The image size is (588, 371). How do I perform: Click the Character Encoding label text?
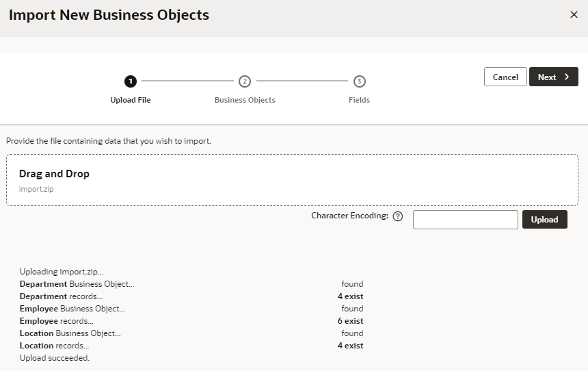pyautogui.click(x=349, y=216)
